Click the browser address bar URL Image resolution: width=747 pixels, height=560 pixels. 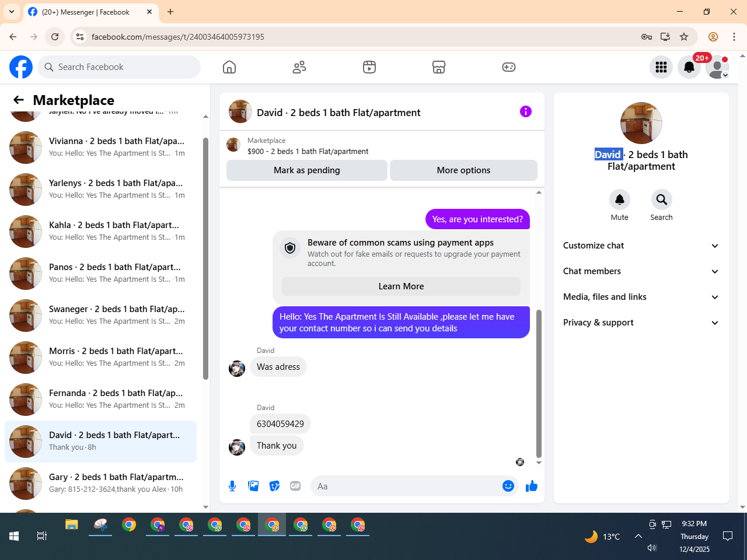pyautogui.click(x=177, y=37)
